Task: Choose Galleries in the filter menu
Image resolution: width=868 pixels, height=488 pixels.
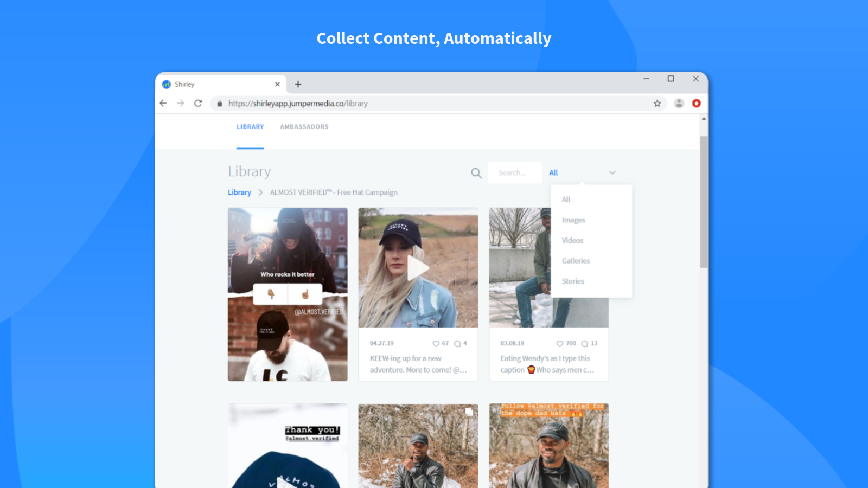Action: click(576, 261)
